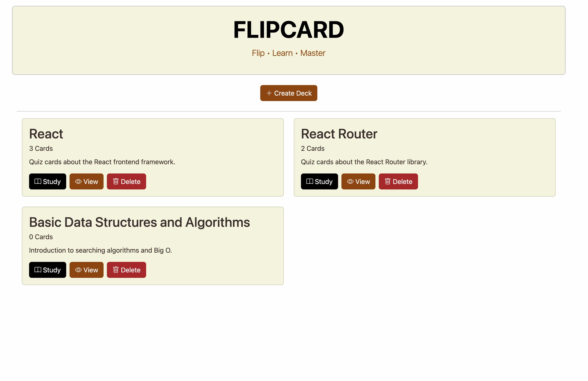
Task: Click the FLIPCARD title heading
Action: click(288, 30)
